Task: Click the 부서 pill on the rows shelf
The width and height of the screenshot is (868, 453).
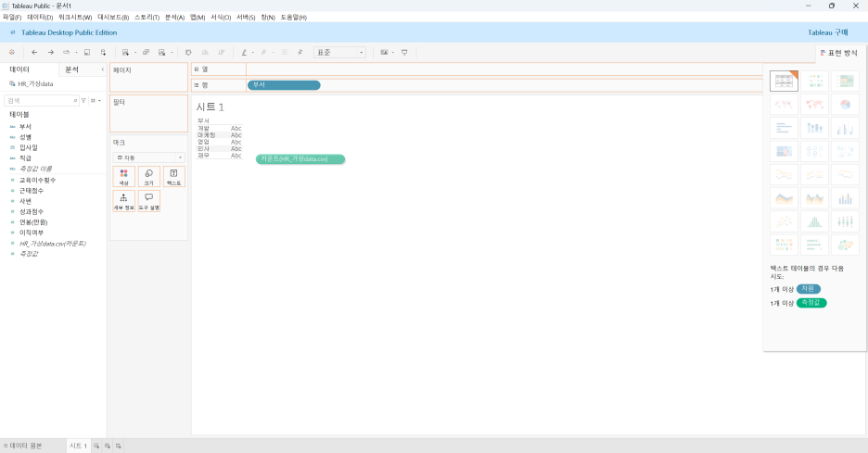Action: pos(284,85)
